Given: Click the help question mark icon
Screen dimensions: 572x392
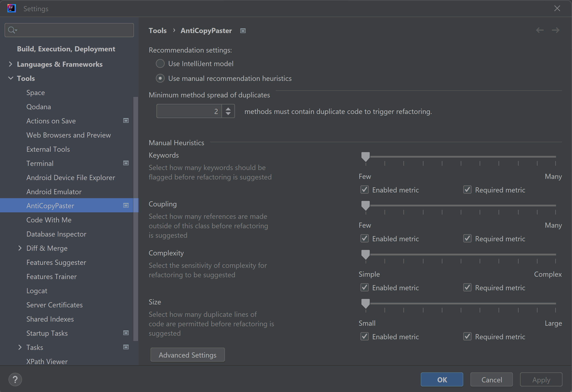Looking at the screenshot, I should (x=15, y=379).
